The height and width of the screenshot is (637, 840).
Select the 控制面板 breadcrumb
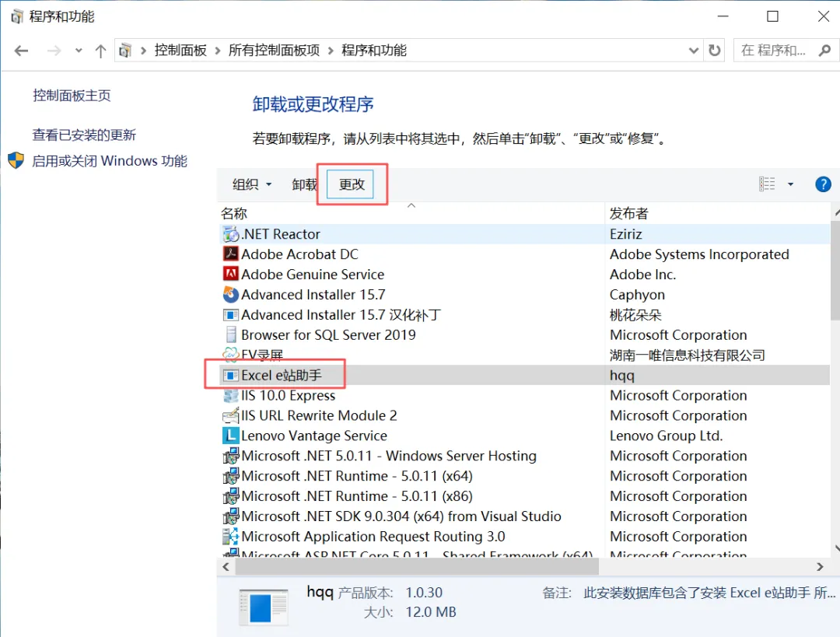180,51
